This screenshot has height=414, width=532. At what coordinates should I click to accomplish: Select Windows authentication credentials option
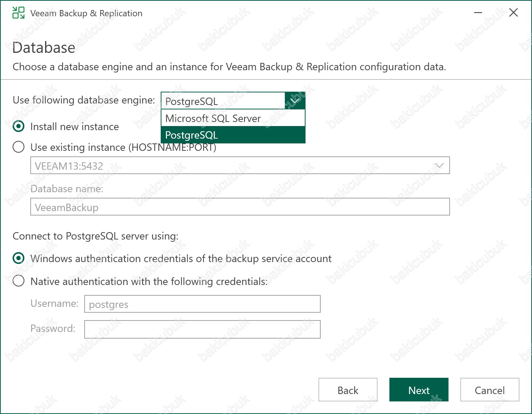(x=18, y=258)
